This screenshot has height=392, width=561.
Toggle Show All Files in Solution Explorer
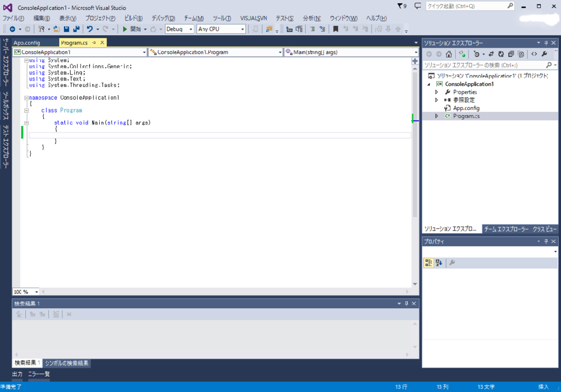pos(521,54)
